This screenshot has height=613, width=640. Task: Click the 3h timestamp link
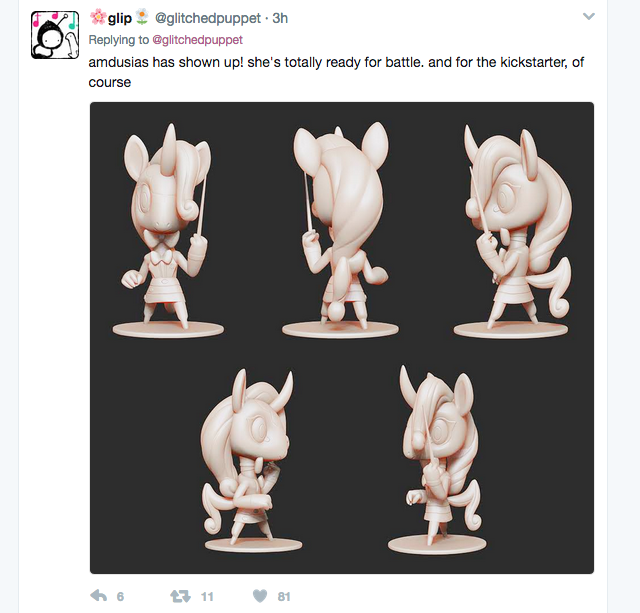click(280, 18)
